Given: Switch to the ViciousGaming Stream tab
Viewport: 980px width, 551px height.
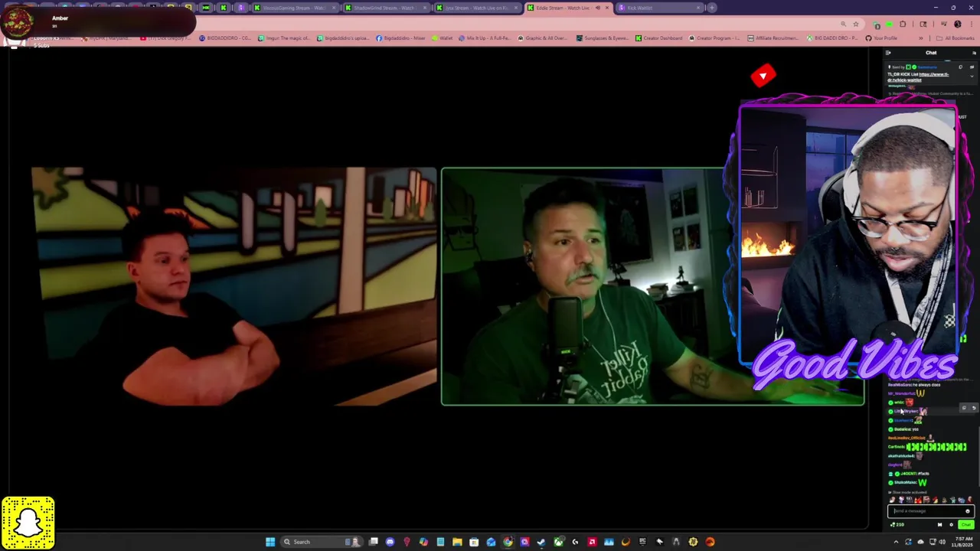Looking at the screenshot, I should pos(295,8).
